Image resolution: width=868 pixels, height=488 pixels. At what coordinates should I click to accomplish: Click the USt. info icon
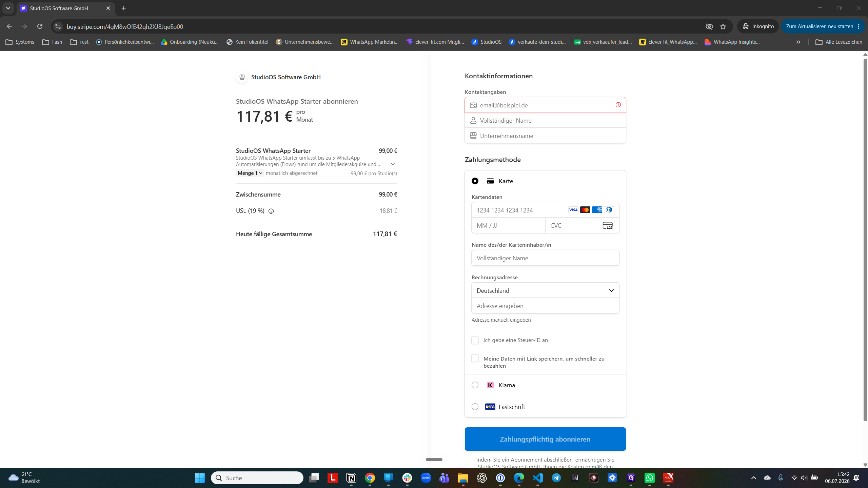pyautogui.click(x=271, y=211)
